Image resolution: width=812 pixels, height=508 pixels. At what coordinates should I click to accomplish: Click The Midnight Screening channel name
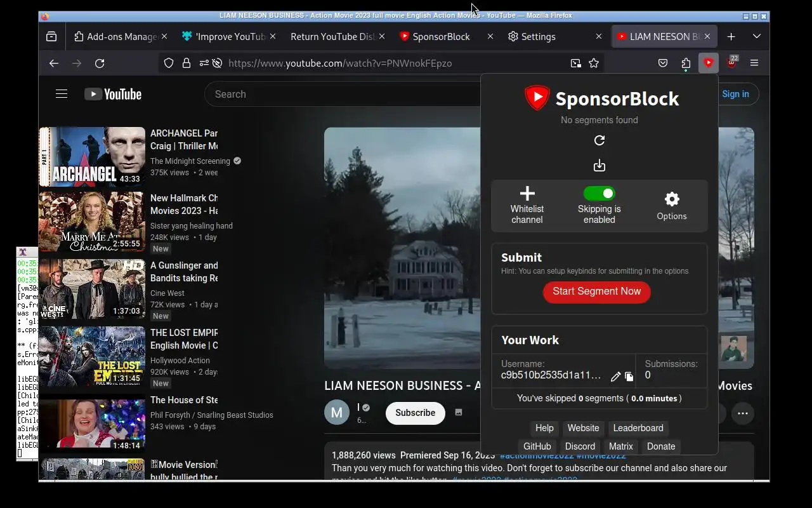190,161
